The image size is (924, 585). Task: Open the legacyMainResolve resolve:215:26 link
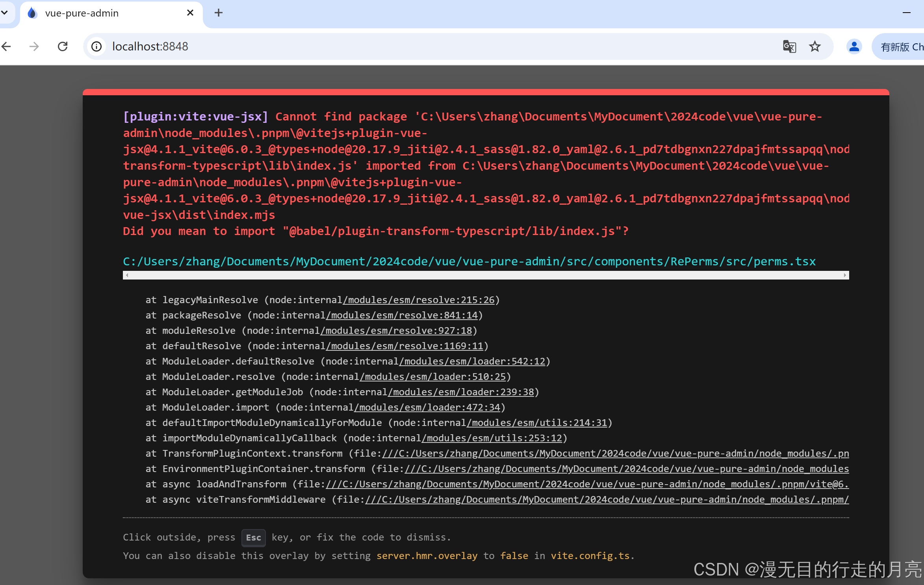click(x=418, y=300)
